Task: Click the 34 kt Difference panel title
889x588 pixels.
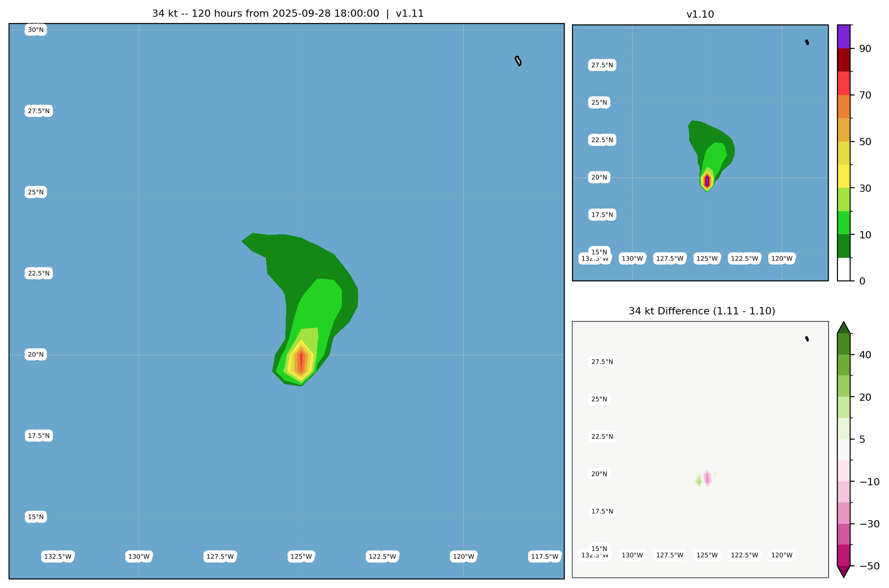Action: tap(701, 311)
